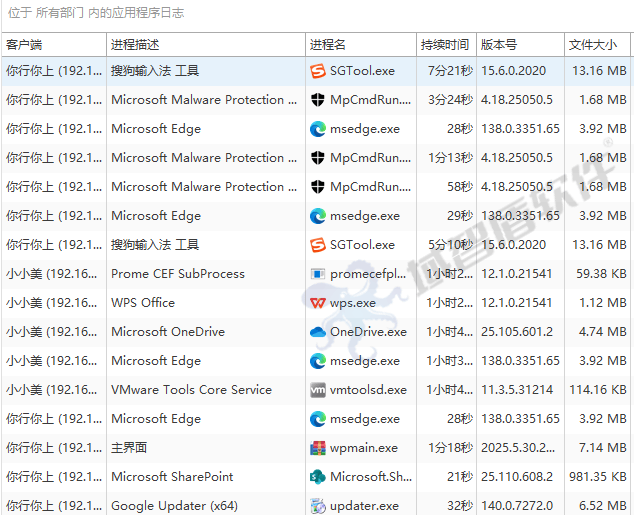Click the Edge icon in the 小小美 msedge.exe row

coord(318,361)
